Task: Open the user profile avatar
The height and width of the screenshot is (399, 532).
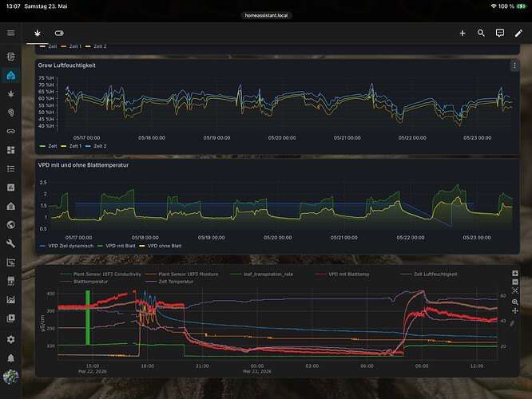Action: pos(11,377)
